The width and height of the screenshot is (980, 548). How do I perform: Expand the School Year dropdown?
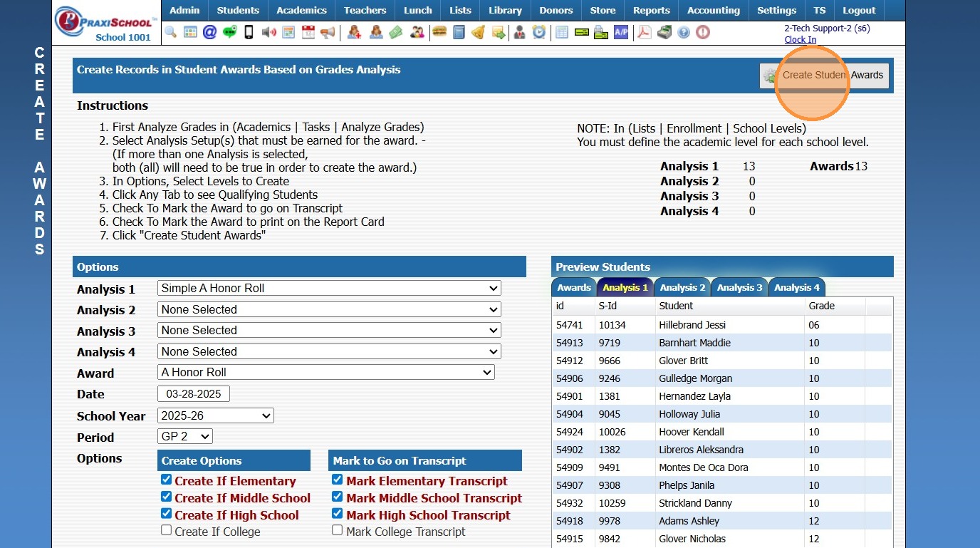coord(215,415)
